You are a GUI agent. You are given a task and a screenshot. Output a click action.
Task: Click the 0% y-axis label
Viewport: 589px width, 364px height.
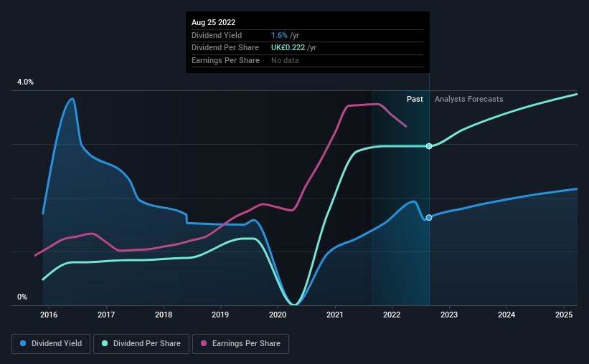(x=22, y=297)
